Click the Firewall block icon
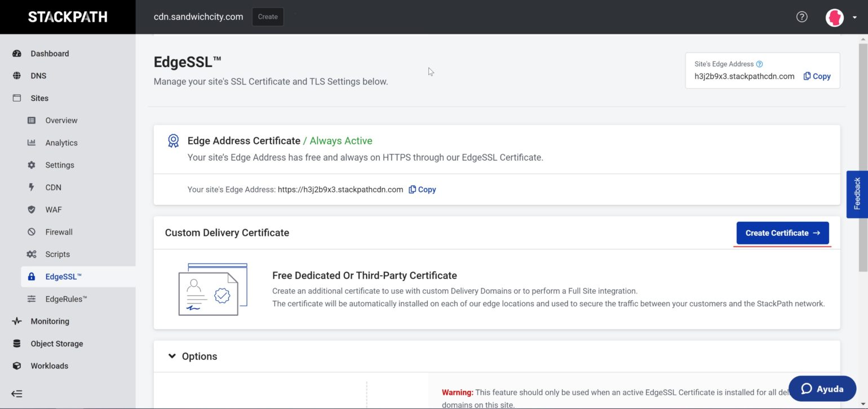Image resolution: width=868 pixels, height=409 pixels. click(x=32, y=232)
